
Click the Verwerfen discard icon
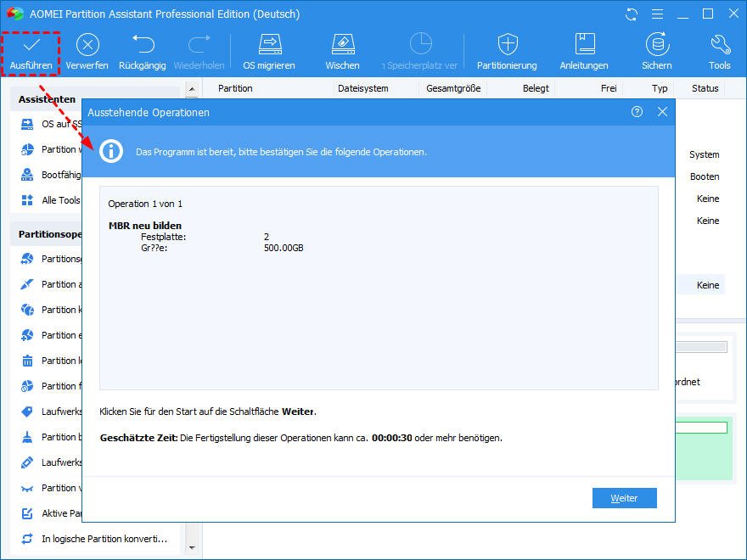(x=87, y=45)
